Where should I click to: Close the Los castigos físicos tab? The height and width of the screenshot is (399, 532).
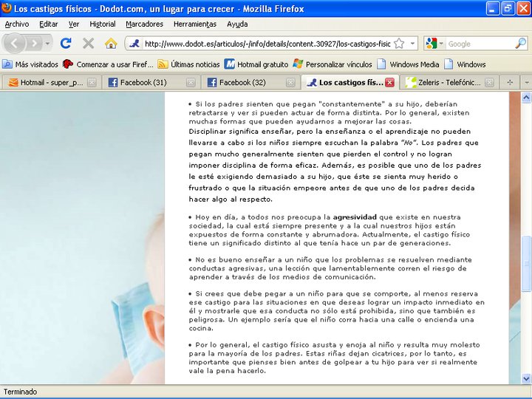coord(390,83)
